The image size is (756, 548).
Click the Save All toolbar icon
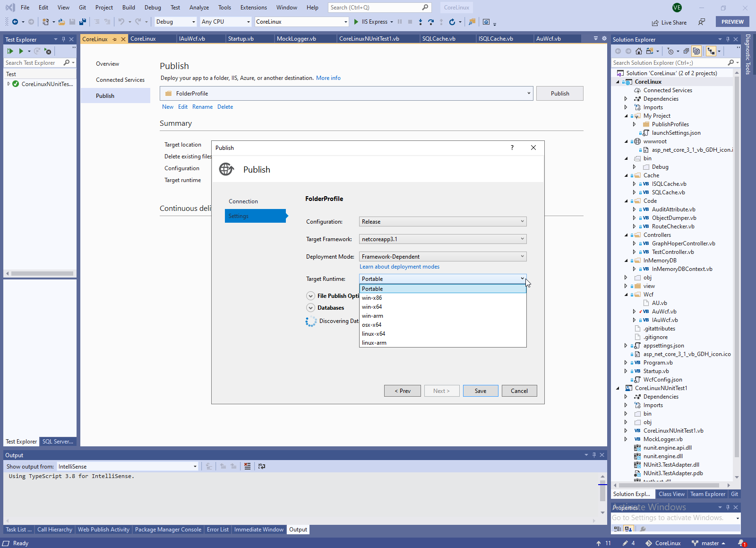(x=83, y=22)
